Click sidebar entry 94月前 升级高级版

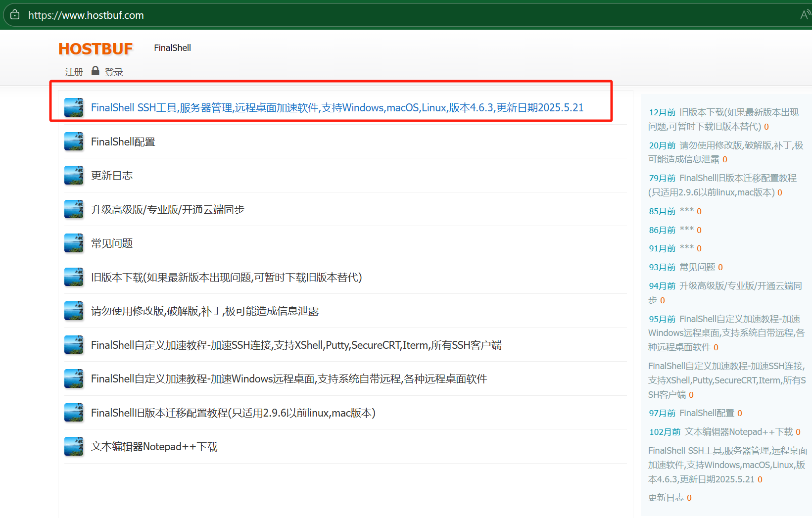coord(725,293)
